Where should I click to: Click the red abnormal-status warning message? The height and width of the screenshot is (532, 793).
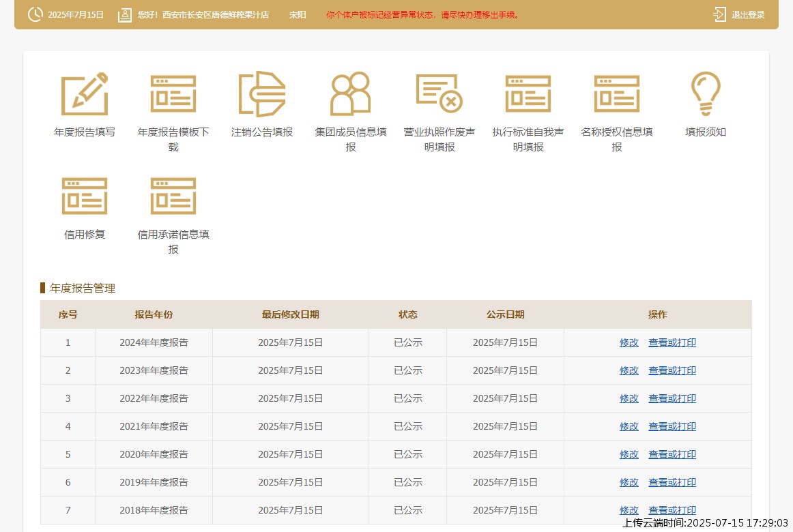(x=423, y=14)
